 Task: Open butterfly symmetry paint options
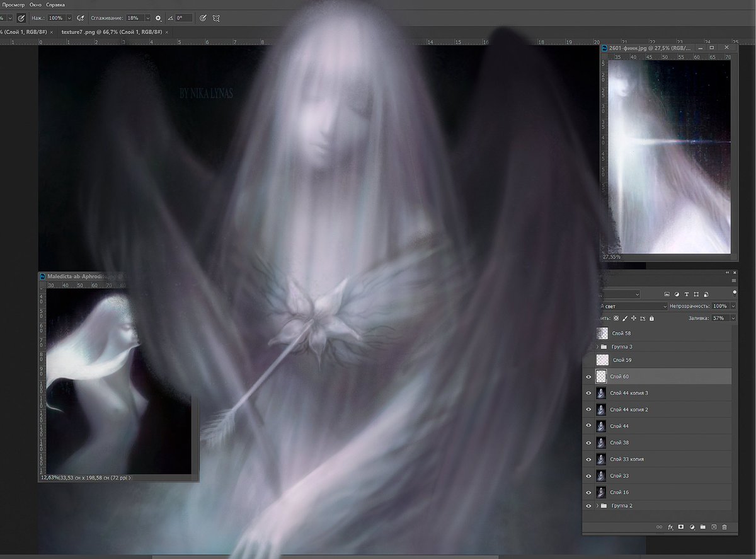[216, 18]
